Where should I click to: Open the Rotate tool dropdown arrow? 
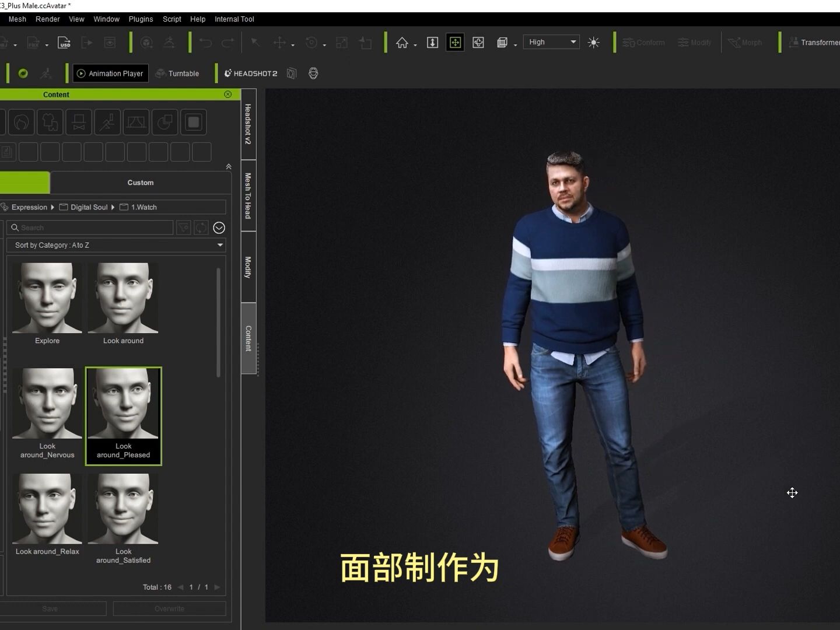coord(324,45)
